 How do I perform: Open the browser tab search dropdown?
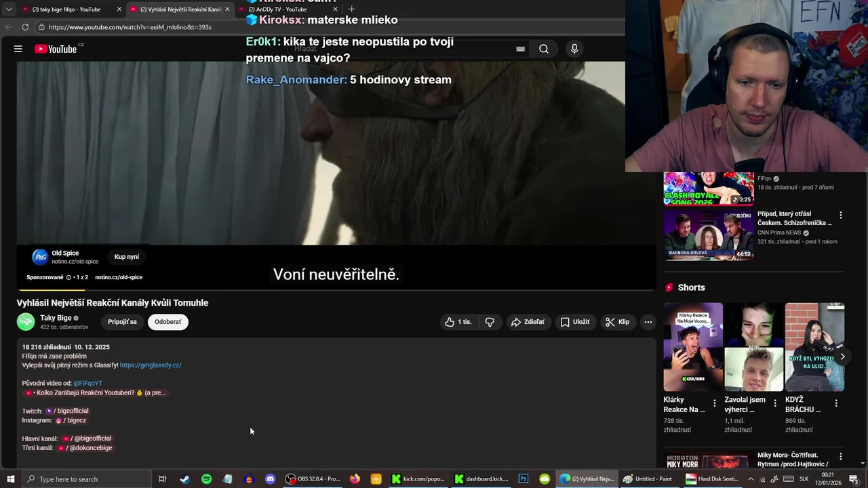9,9
